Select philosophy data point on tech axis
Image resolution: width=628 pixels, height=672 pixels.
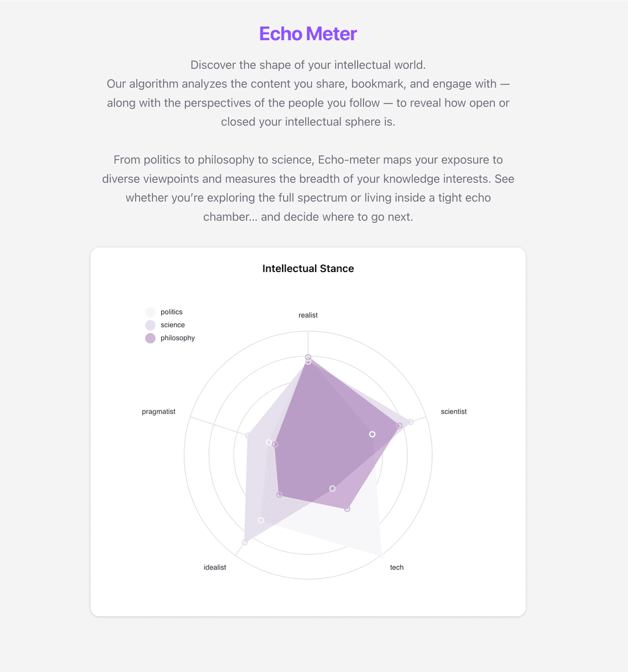(347, 509)
